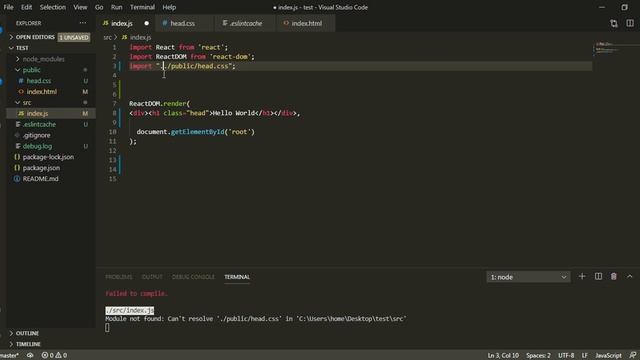Open .gitignore in the Explorer tree

click(x=37, y=136)
